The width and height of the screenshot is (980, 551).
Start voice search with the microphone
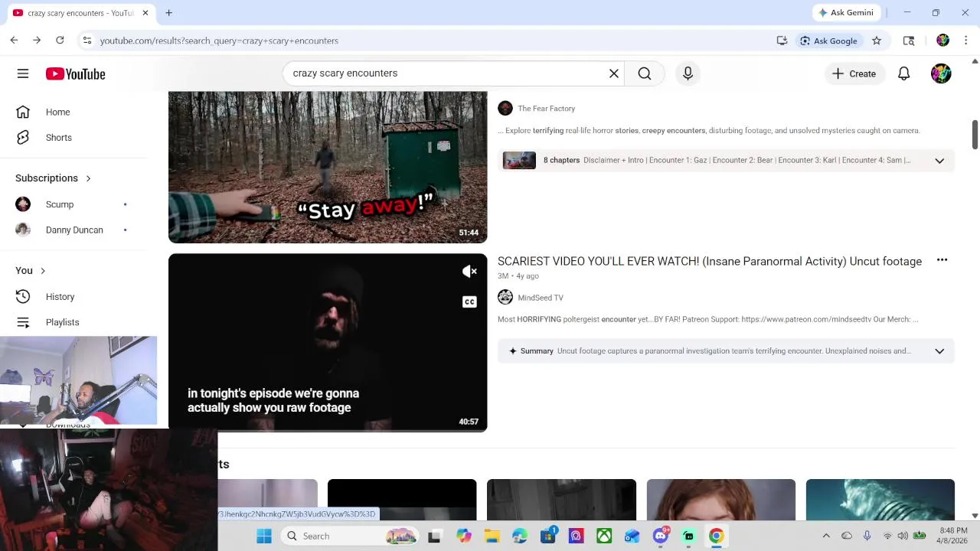point(688,73)
